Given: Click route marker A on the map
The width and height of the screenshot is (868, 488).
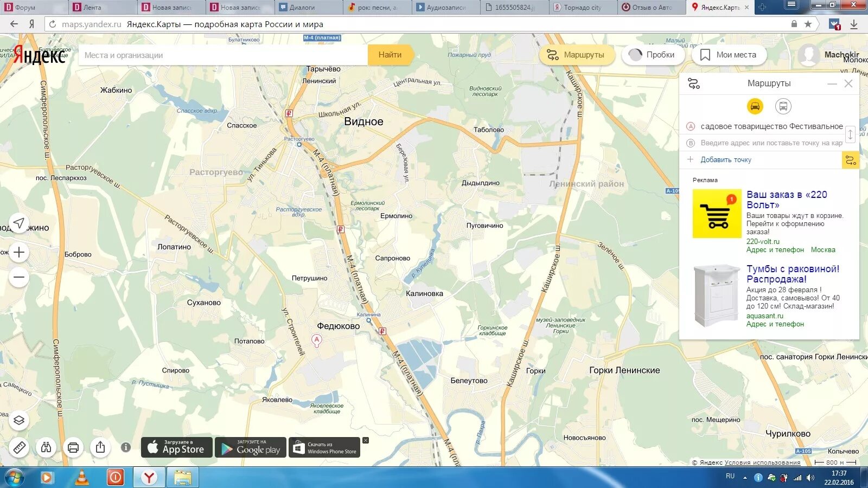Looking at the screenshot, I should [317, 341].
